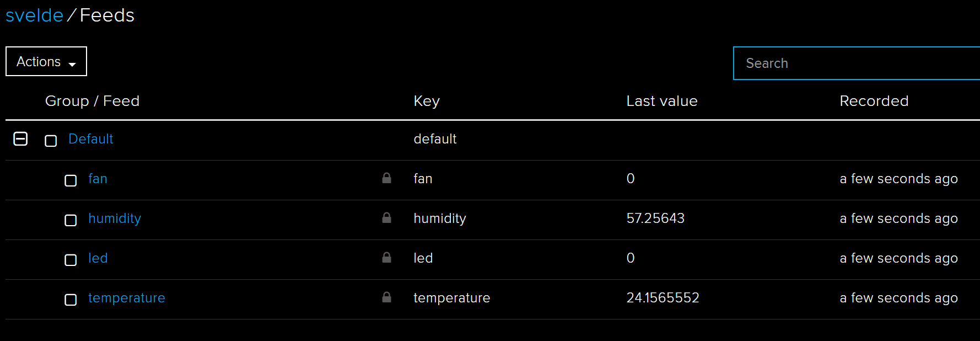Click the lock icon for led feed

pyautogui.click(x=387, y=258)
